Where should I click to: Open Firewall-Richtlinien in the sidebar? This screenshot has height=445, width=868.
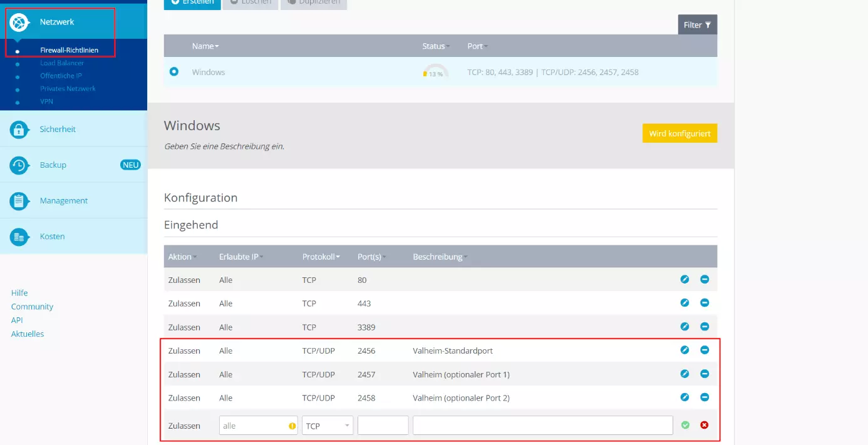(69, 50)
